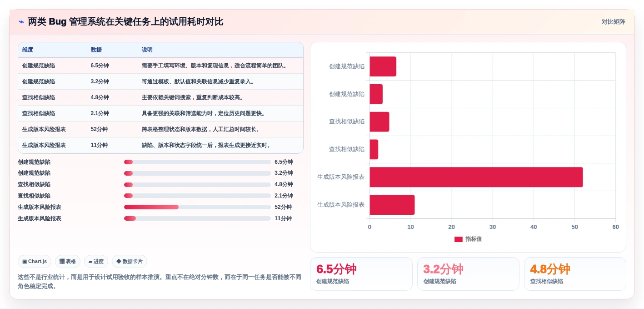
Task: Click the progress bar labeled 4.8分钟
Action: [197, 185]
